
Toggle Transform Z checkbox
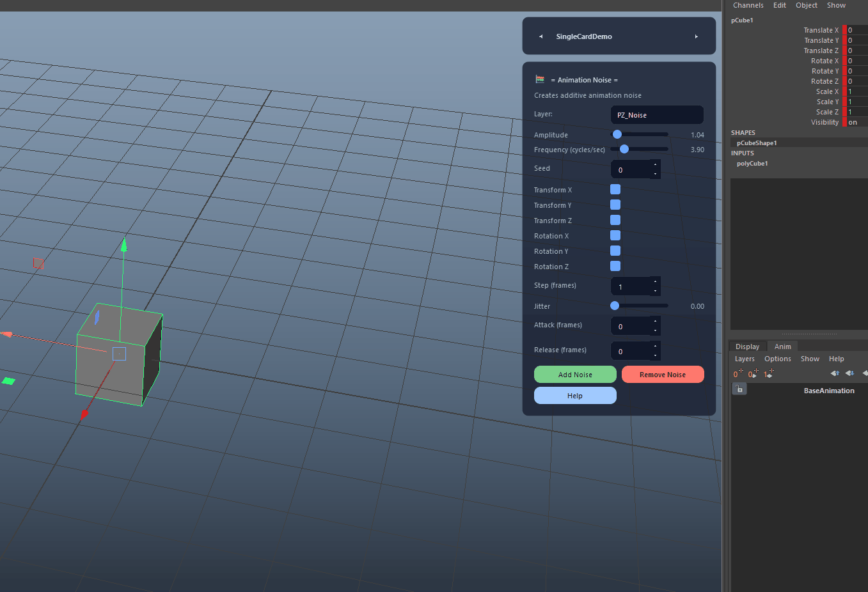[x=615, y=220]
